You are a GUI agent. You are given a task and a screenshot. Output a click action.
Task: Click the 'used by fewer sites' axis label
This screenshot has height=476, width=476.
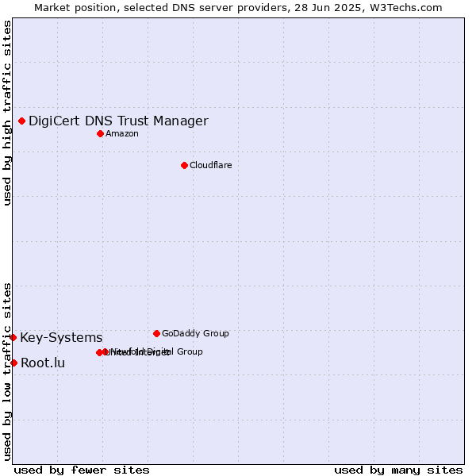(x=82, y=470)
